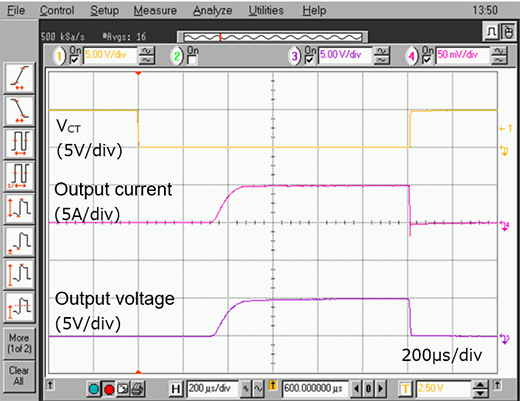Open horizontal setup via H button
Screen dimensions: 520x401
coord(176,389)
